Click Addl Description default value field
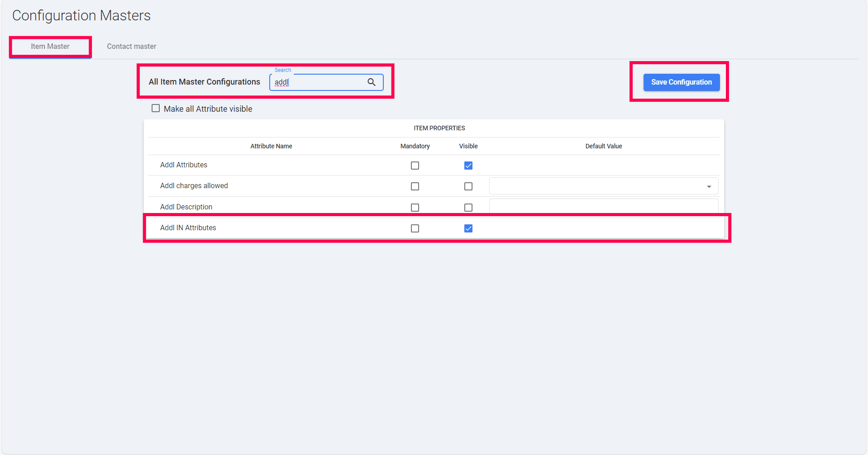The image size is (868, 455). click(603, 206)
